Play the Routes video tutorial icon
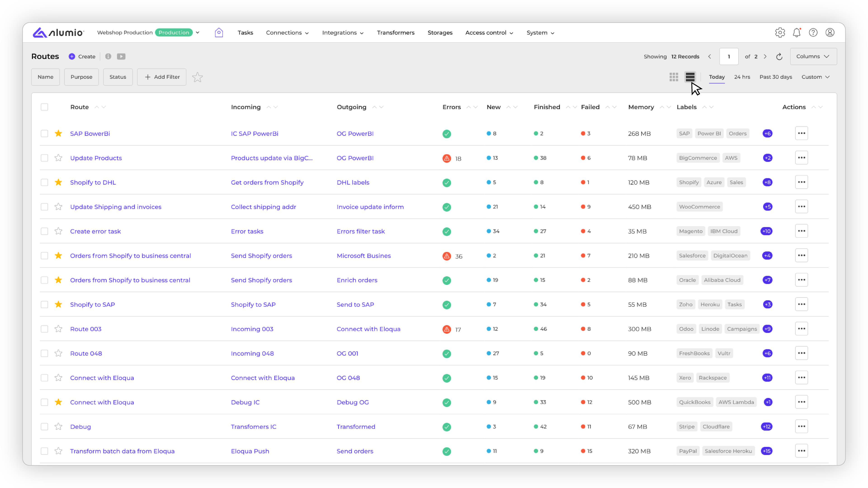The width and height of the screenshot is (868, 488). (x=121, y=56)
